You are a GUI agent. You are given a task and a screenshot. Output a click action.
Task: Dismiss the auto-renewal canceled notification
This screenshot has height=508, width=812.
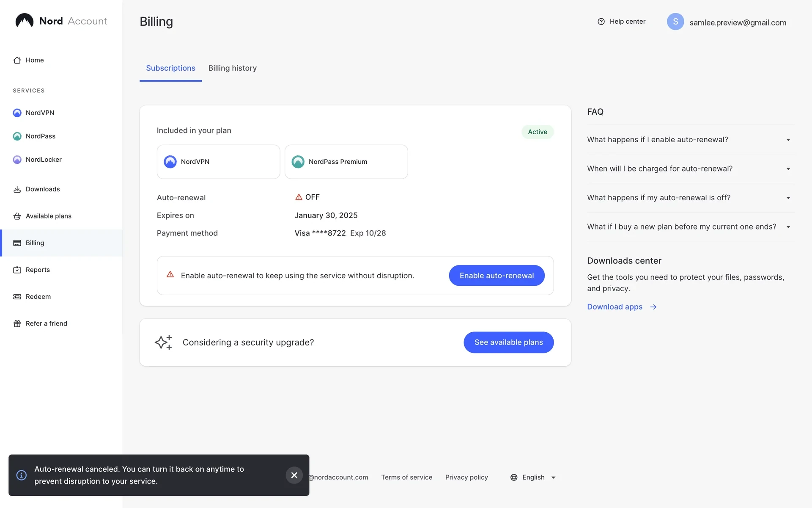[294, 475]
